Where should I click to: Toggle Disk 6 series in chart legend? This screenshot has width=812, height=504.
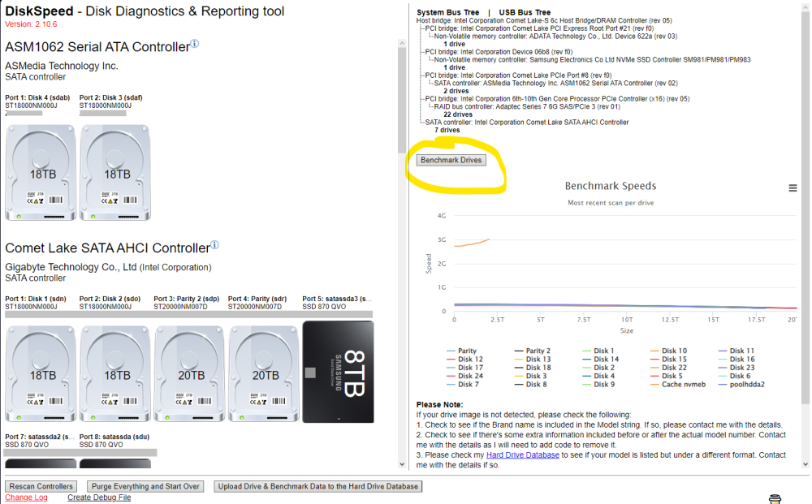pos(734,377)
